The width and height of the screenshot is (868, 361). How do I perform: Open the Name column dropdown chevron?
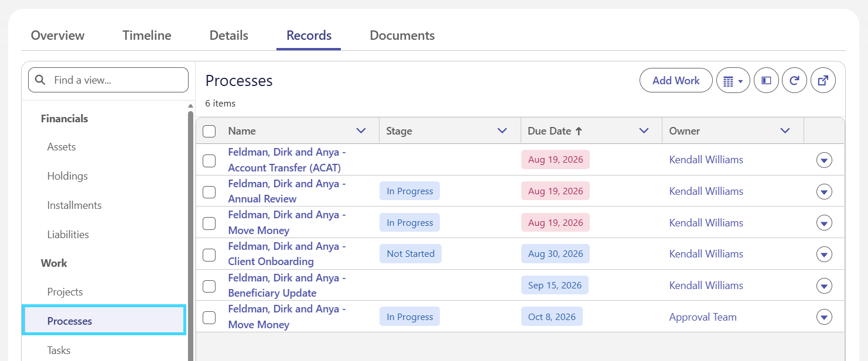[361, 130]
